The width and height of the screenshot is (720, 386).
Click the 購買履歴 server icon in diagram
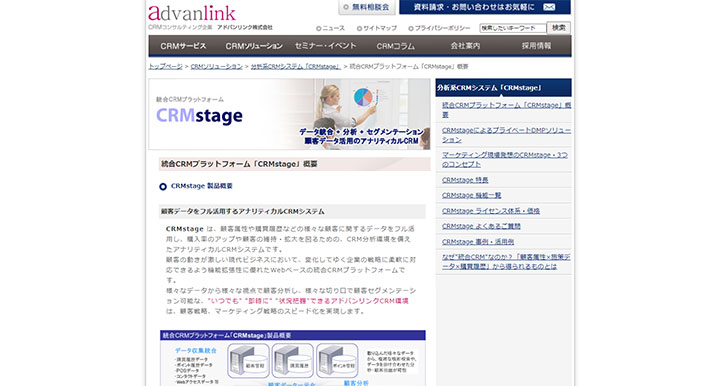(x=292, y=361)
